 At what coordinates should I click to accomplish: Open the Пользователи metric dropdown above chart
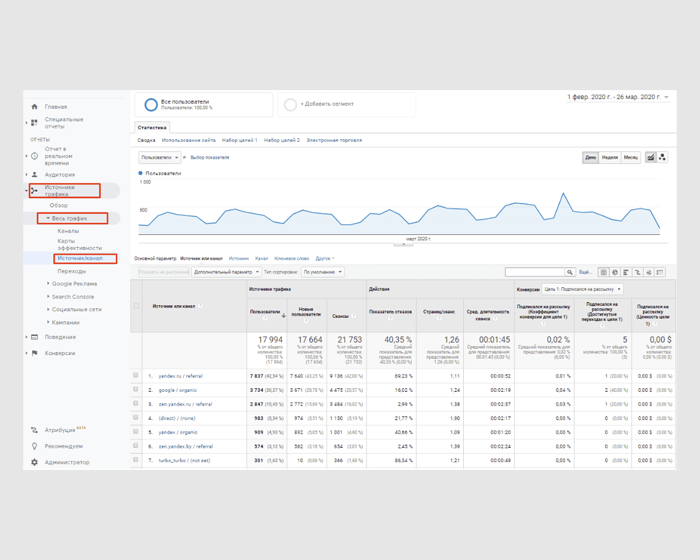click(x=159, y=157)
